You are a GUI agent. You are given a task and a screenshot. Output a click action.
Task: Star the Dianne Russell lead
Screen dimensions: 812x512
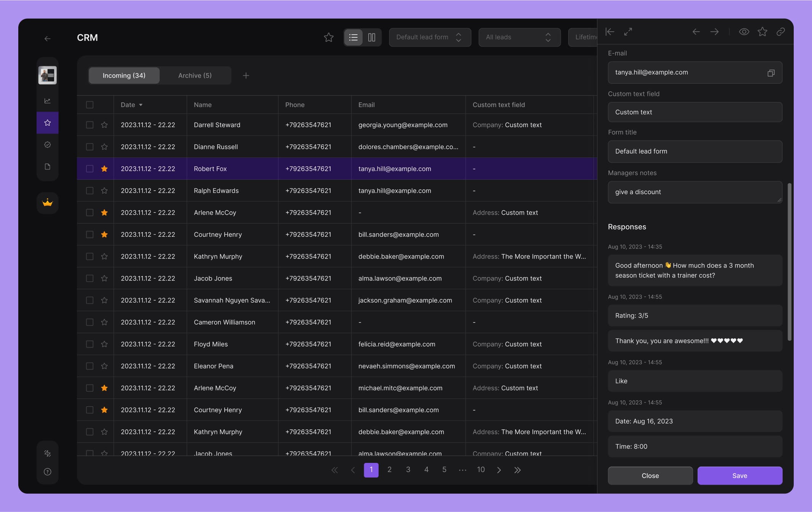[x=104, y=147]
